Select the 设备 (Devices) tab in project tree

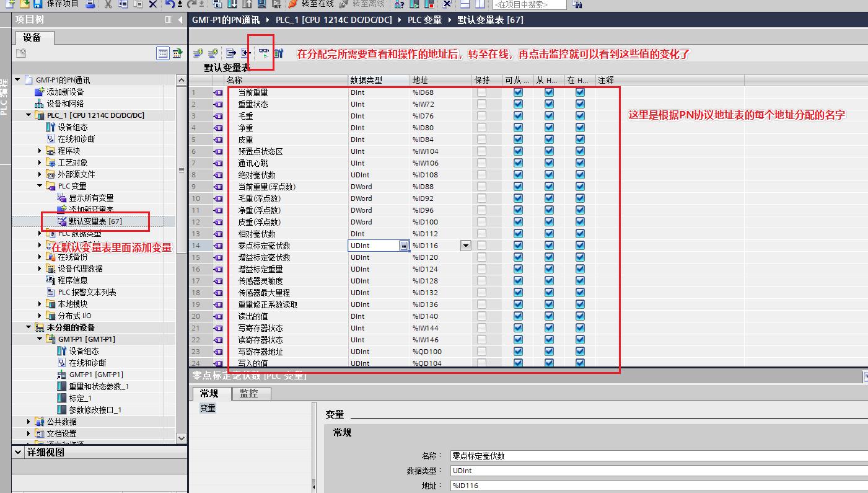click(32, 38)
